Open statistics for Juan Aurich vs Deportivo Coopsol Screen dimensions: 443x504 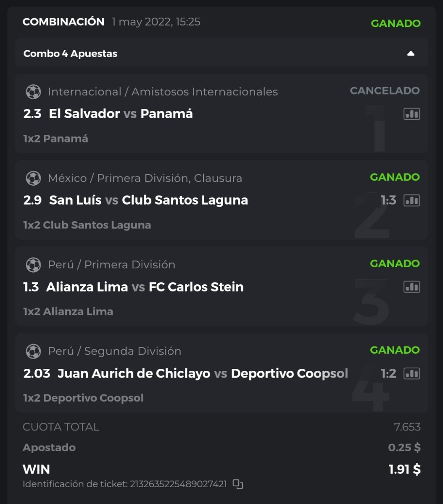[411, 373]
